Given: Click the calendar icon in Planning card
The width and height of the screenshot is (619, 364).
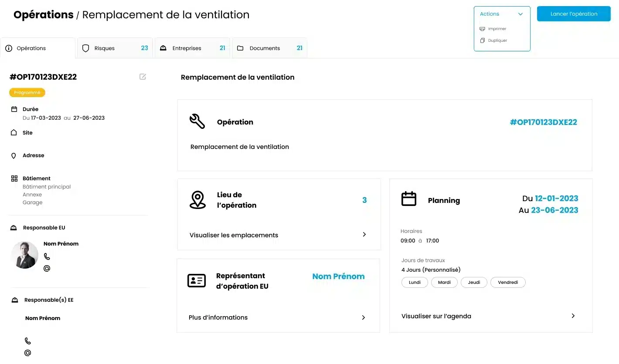Looking at the screenshot, I should click(408, 199).
